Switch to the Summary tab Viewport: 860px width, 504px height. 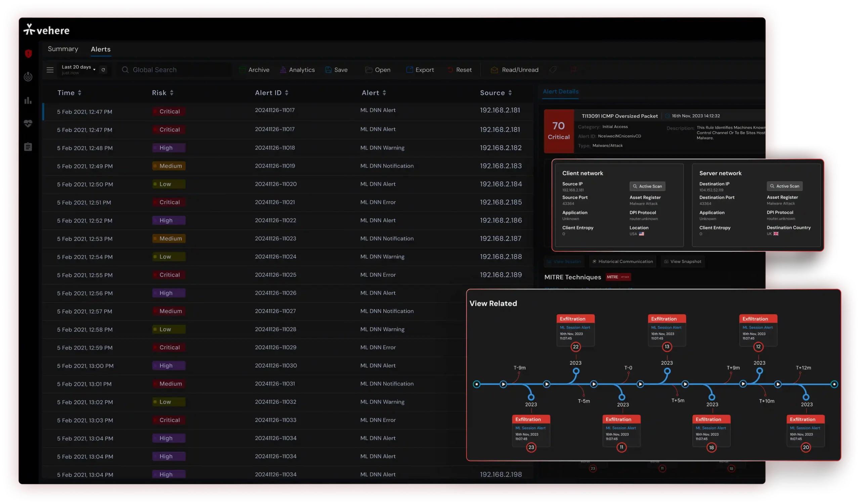coord(63,49)
